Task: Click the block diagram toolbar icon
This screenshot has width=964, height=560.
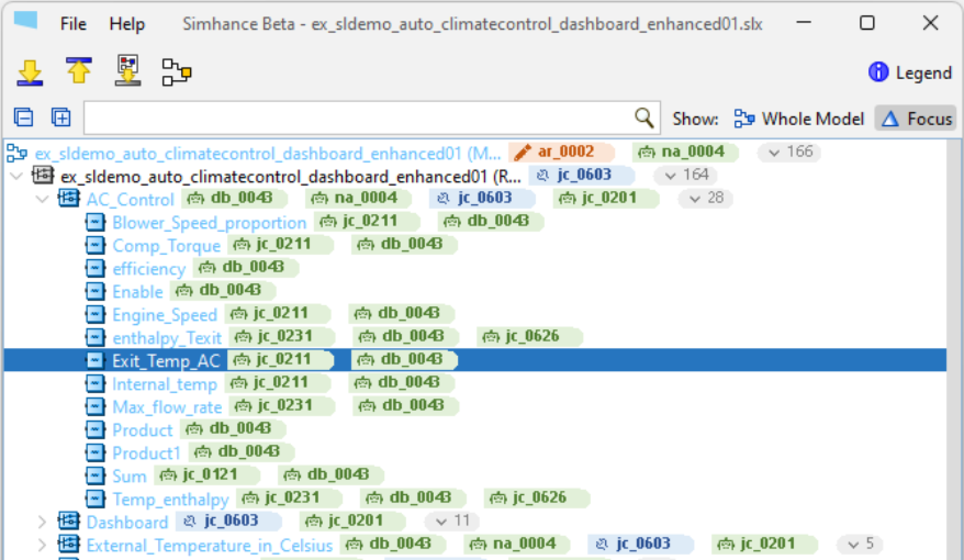Action: coord(177,72)
